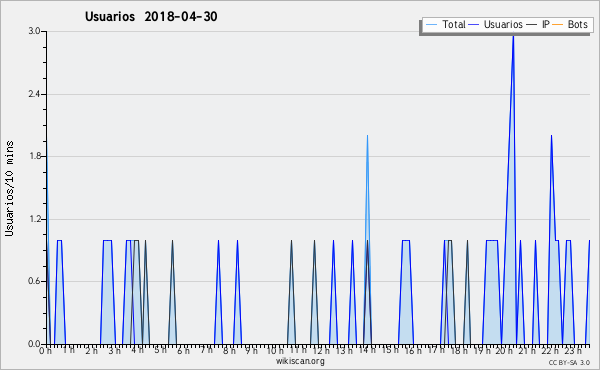Click the x-axis label '18 h'

(460, 351)
